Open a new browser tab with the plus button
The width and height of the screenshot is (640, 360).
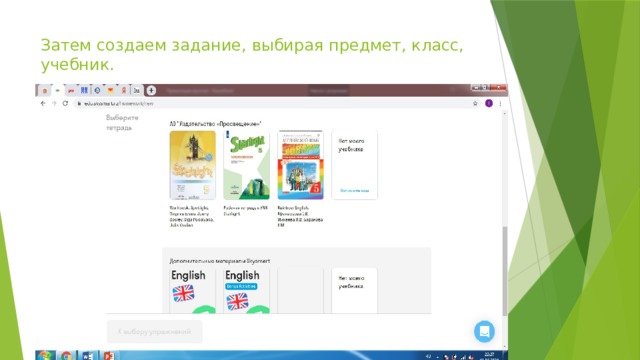point(151,90)
